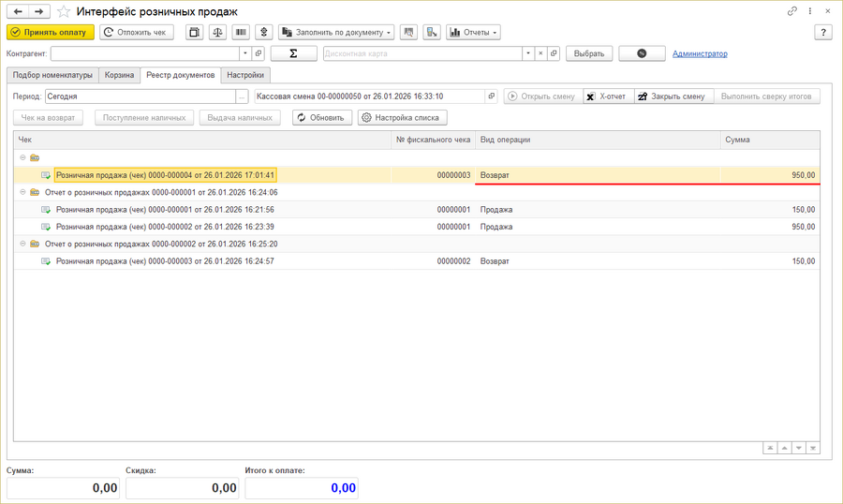Expand the Отчеты dropdown menu
This screenshot has height=504, width=843.
coord(473,32)
